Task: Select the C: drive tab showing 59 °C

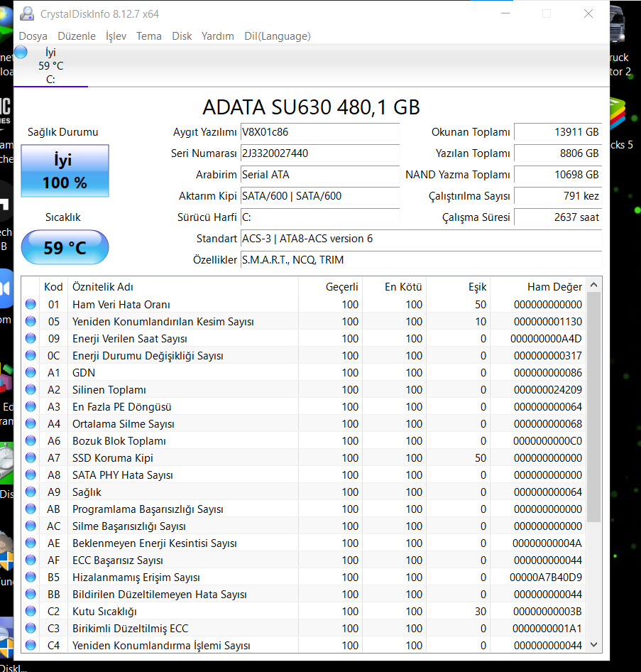Action: (x=50, y=66)
